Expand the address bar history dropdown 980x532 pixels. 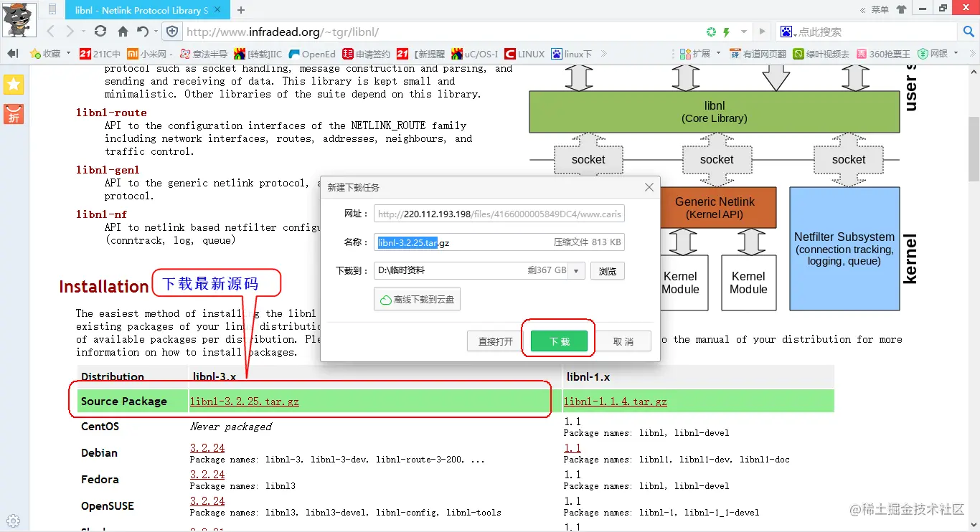pos(744,32)
